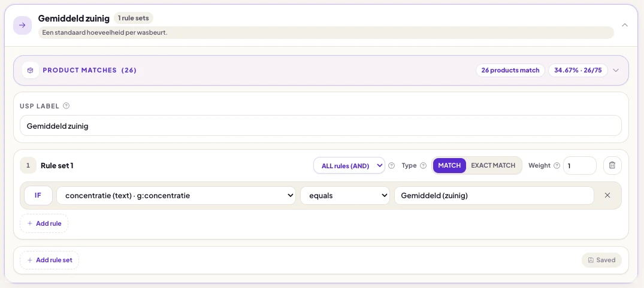The height and width of the screenshot is (288, 644).
Task: Show help icon next to Type
Action: [x=423, y=166]
